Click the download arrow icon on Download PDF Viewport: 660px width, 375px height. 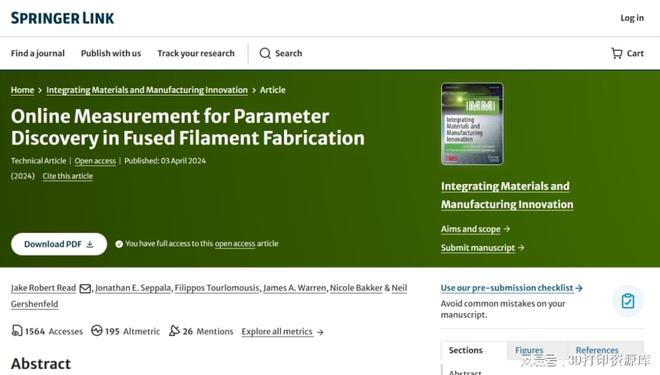90,244
